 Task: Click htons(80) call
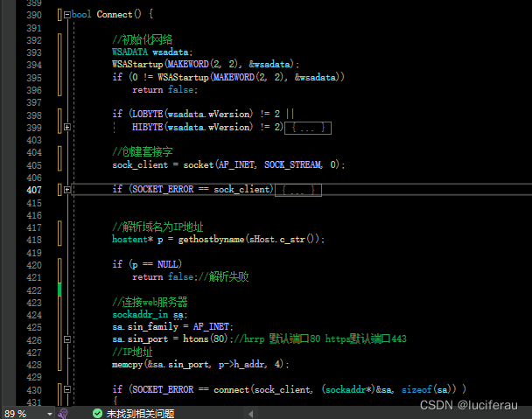coord(205,339)
